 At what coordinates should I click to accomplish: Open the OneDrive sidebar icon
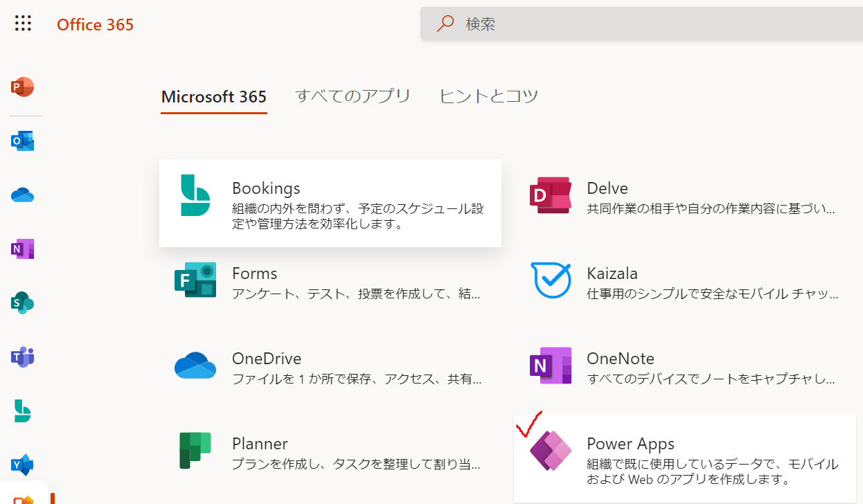pyautogui.click(x=23, y=195)
